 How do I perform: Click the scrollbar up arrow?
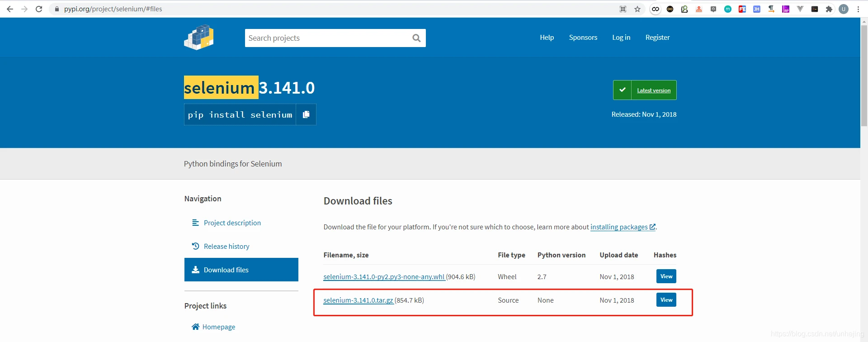pos(864,21)
